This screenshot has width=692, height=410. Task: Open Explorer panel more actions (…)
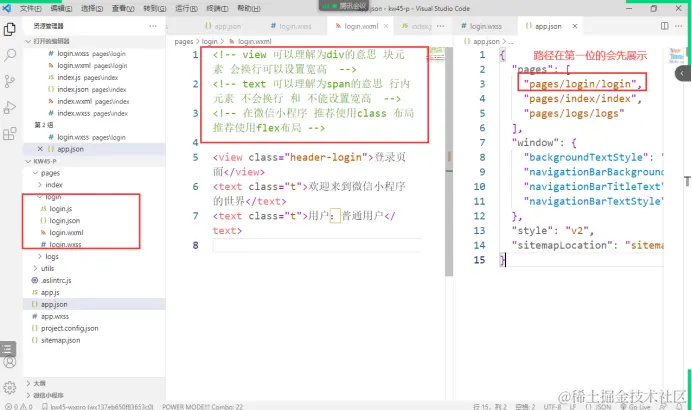[153, 26]
